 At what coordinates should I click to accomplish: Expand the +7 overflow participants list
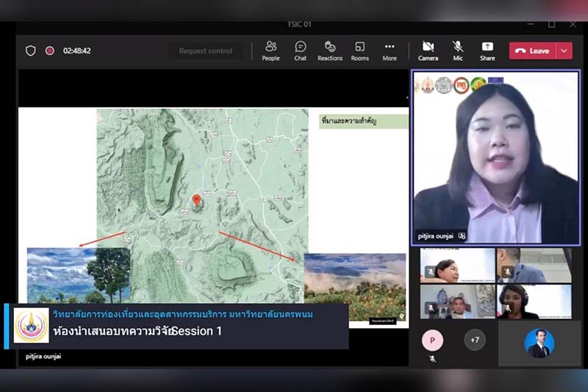tap(475, 340)
